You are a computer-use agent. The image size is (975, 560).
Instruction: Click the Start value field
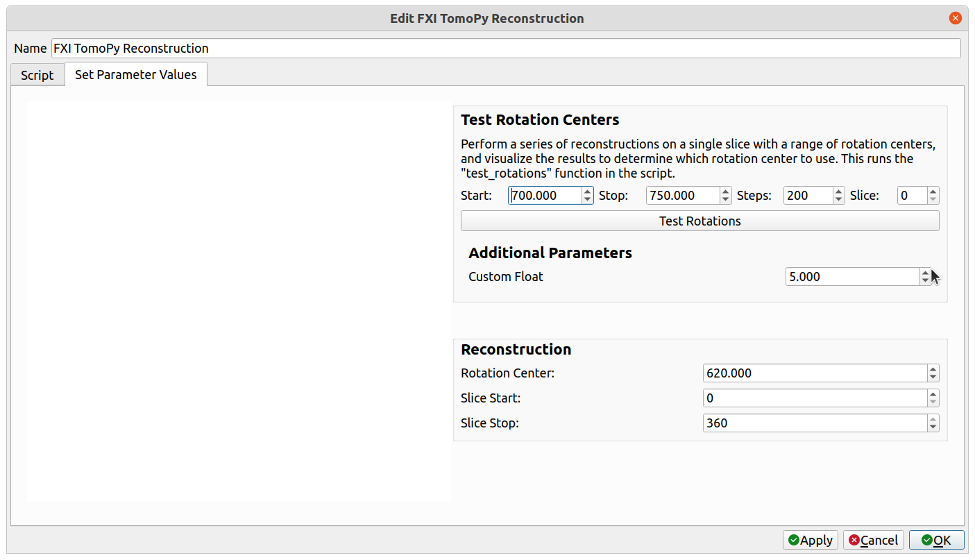tap(545, 196)
